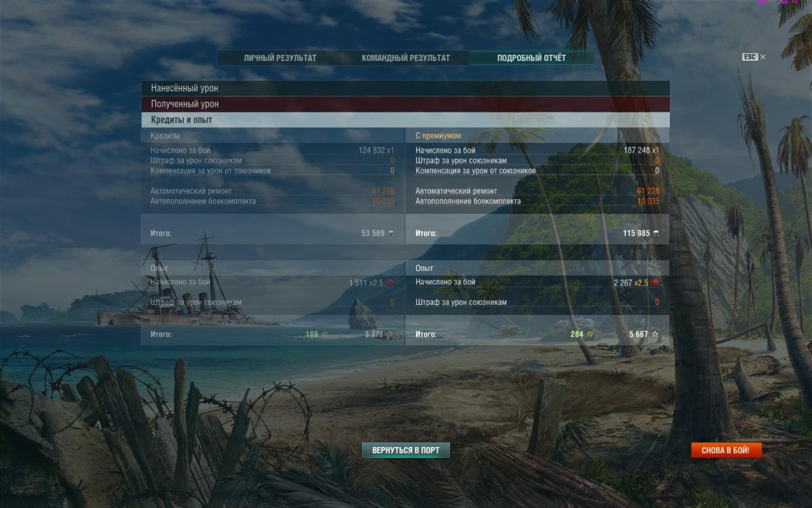
Task: Open the Командный результат tab
Action: click(405, 58)
